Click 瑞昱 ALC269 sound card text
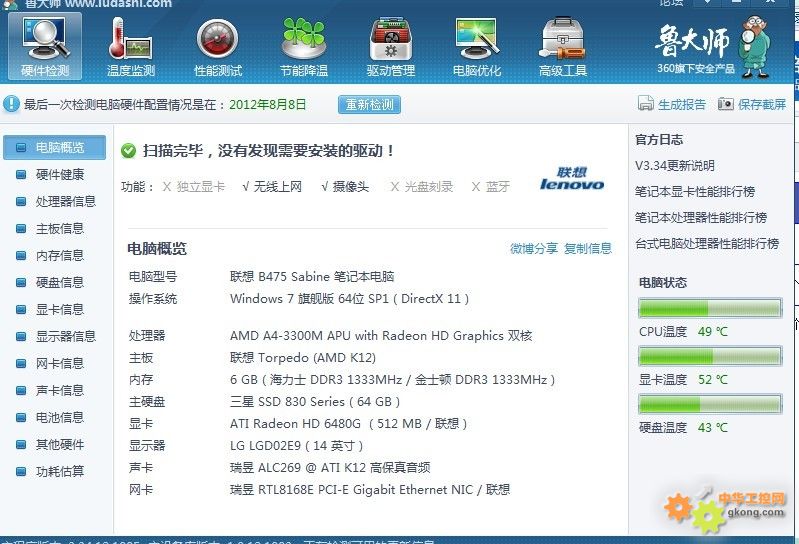This screenshot has height=544, width=799. (x=330, y=468)
